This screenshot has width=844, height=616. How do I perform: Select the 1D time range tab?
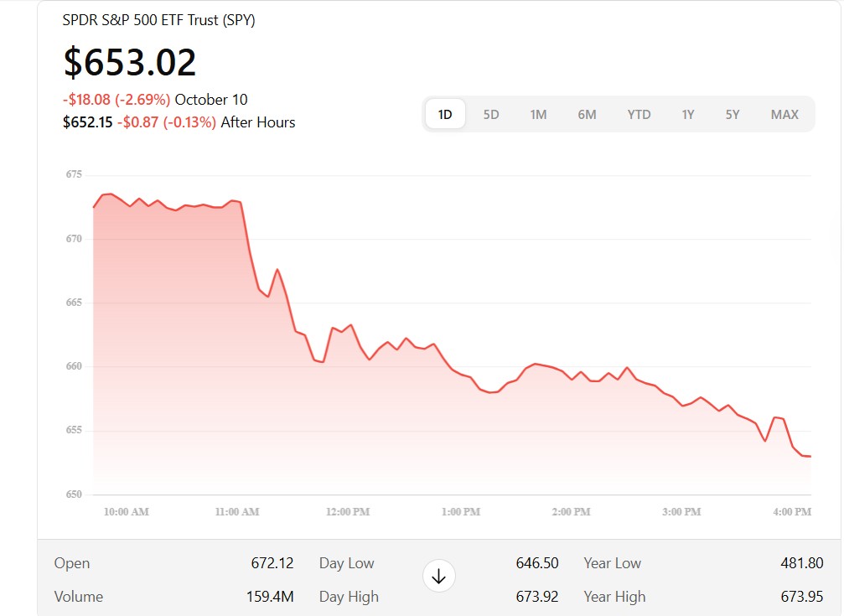click(445, 114)
